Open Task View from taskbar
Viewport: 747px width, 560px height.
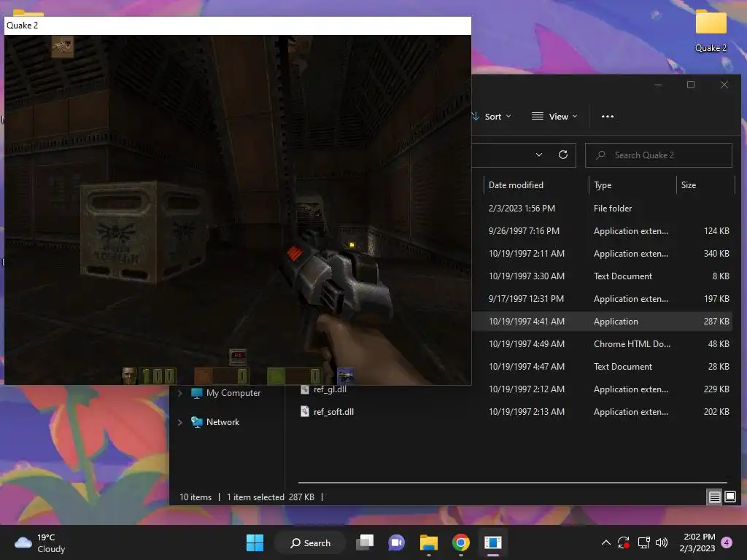[x=365, y=542]
